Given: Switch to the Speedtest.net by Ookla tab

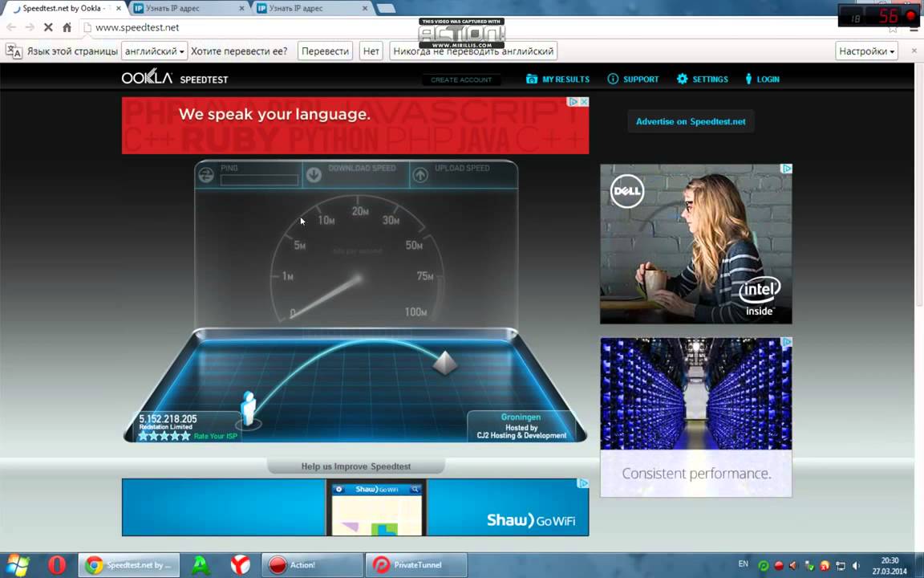Looking at the screenshot, I should point(63,8).
